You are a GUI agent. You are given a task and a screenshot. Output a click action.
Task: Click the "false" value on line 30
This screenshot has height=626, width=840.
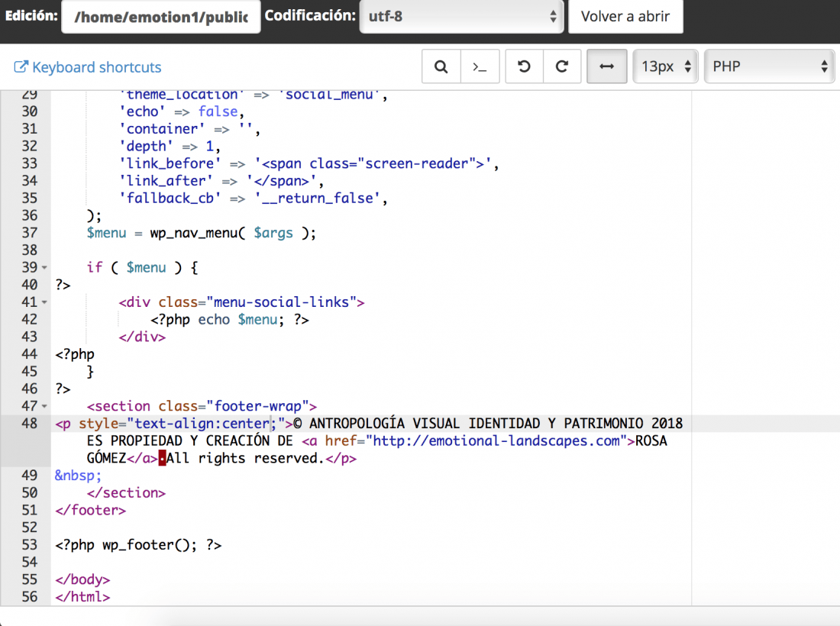(218, 111)
